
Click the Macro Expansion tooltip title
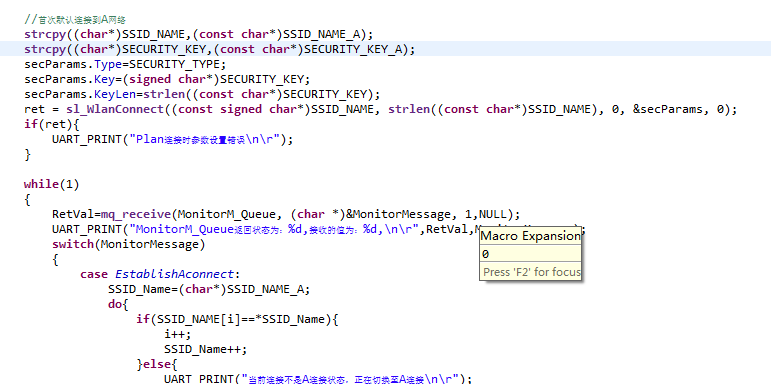531,236
